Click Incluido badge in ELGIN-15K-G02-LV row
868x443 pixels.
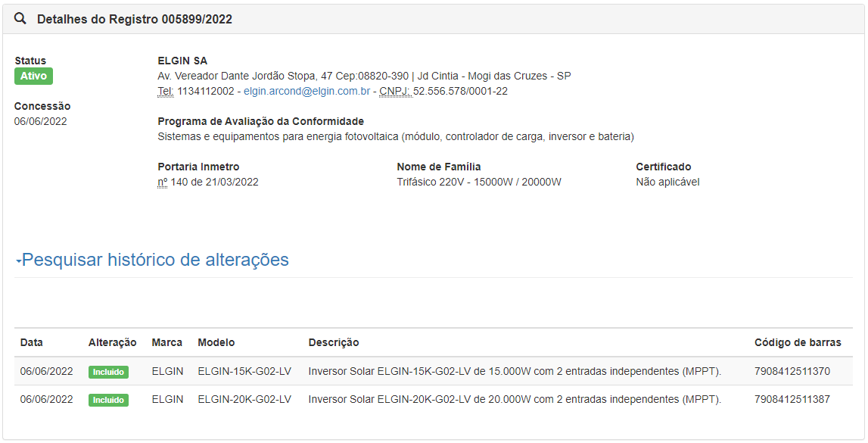108,372
